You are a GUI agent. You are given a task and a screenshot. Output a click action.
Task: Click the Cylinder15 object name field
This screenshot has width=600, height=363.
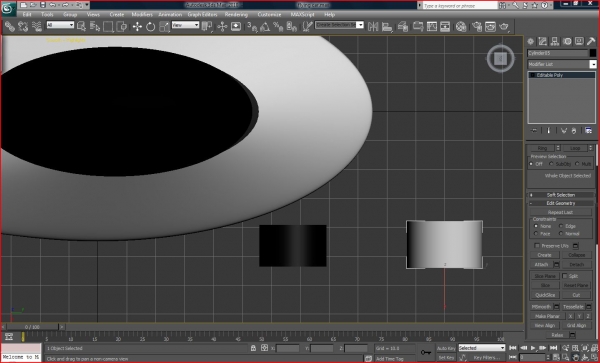coord(558,53)
